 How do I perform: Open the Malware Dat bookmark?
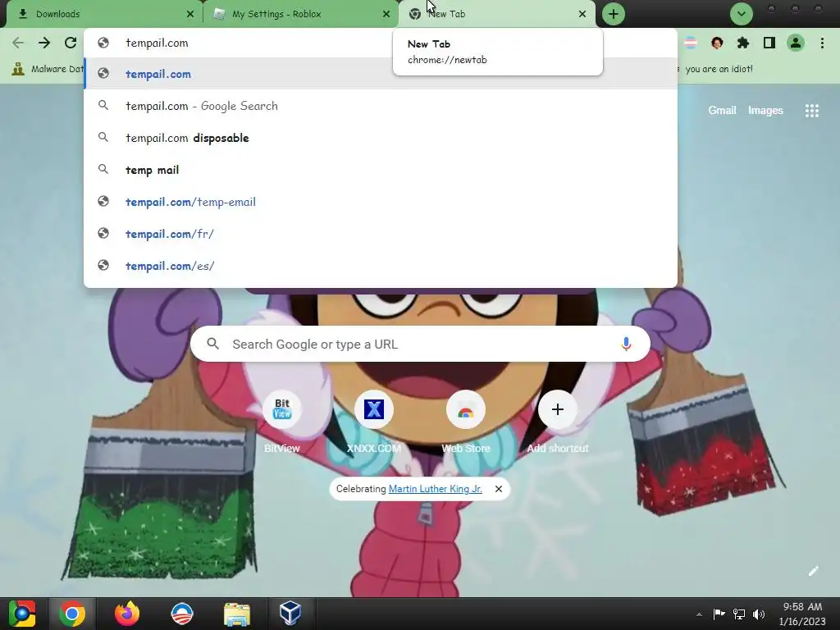48,69
